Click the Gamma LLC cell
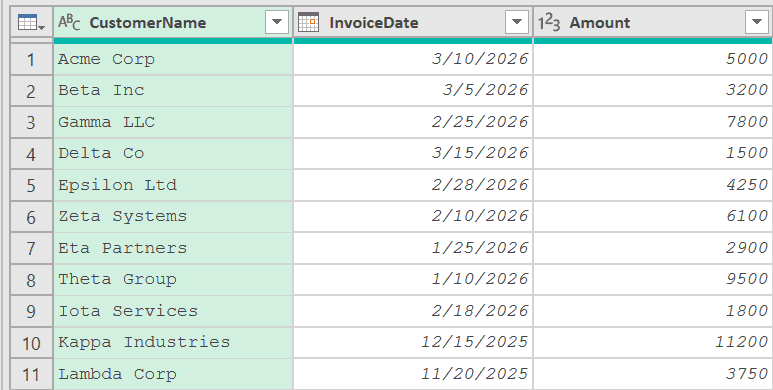This screenshot has width=773, height=390. [173, 122]
